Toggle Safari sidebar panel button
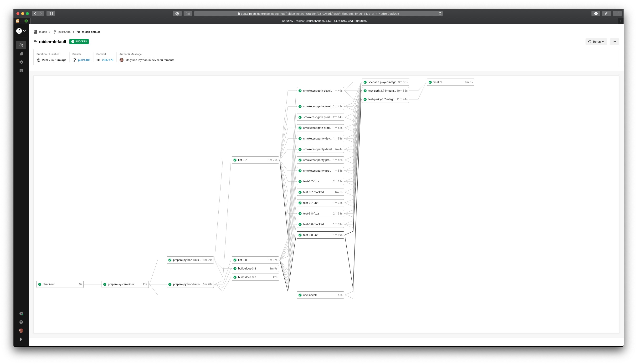The height and width of the screenshot is (364, 637). (x=51, y=14)
